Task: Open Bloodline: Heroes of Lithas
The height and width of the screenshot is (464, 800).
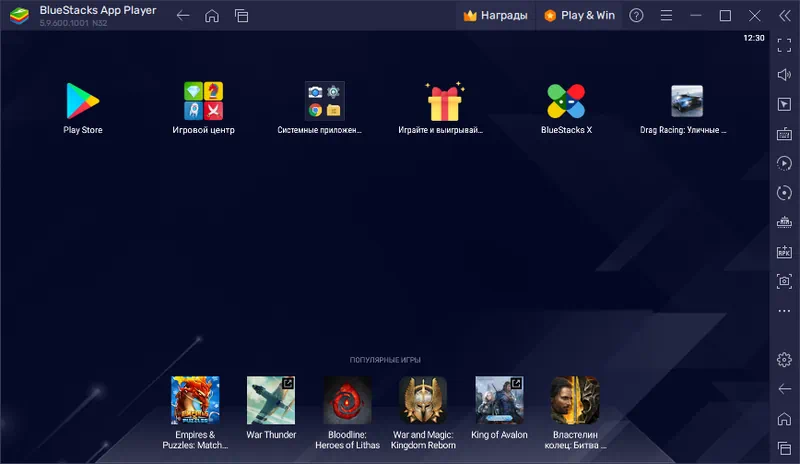Action: (x=347, y=400)
